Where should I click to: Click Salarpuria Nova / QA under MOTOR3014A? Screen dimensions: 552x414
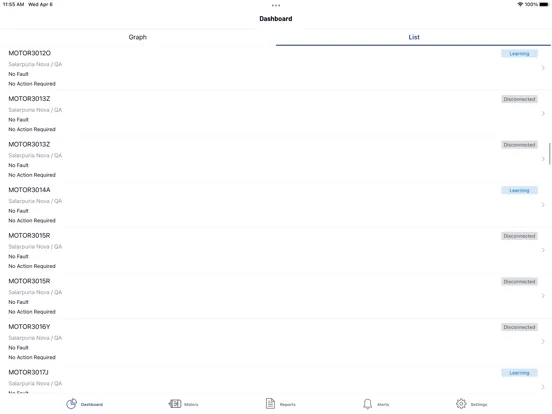click(35, 201)
